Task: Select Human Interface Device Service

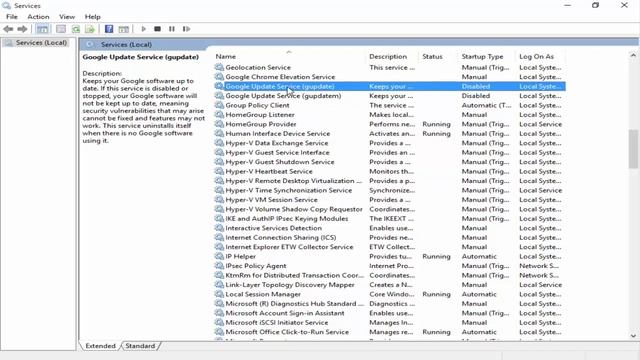Action: [389, 133]
